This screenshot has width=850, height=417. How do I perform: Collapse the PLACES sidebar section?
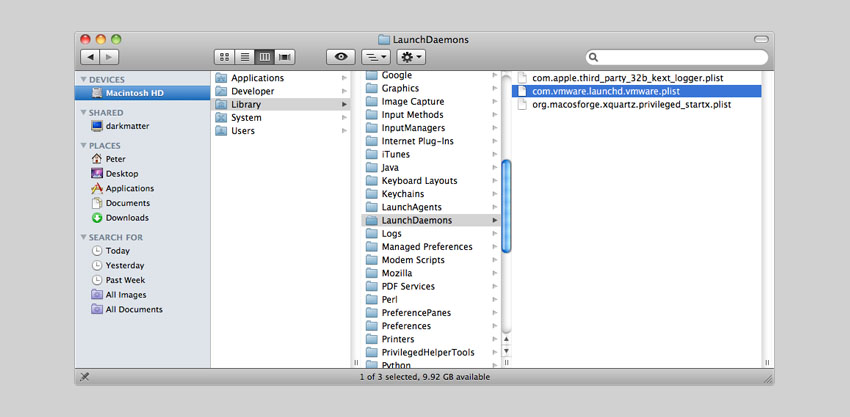[x=84, y=146]
